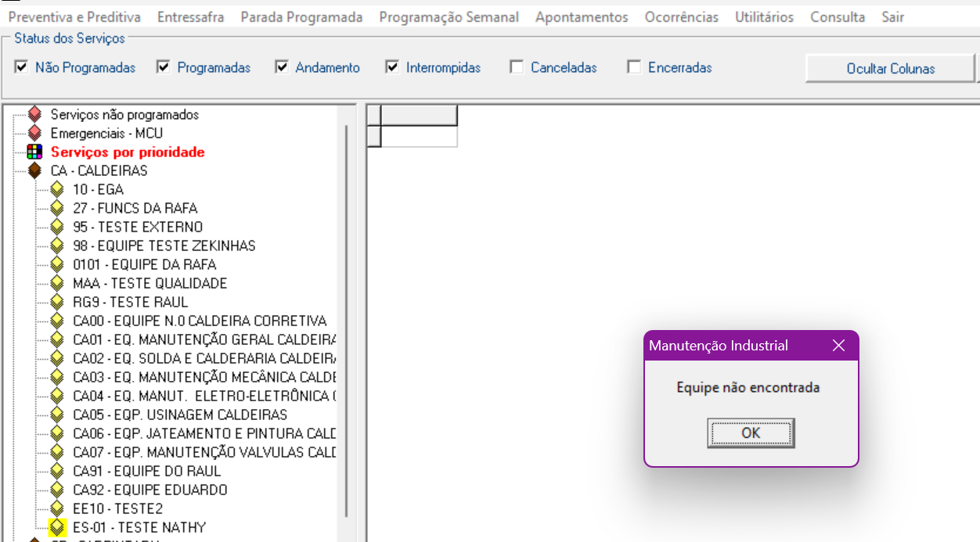Click the empty grid header cell
Viewport: 980px width, 542px height.
coord(419,116)
